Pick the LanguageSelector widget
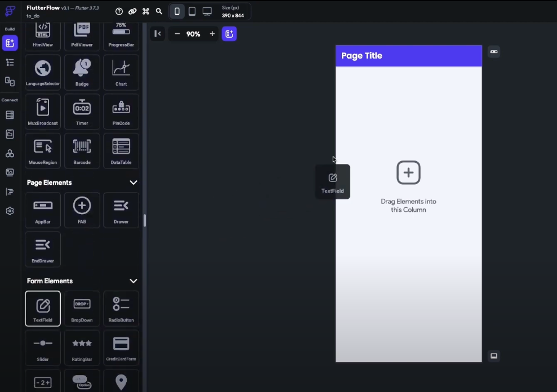This screenshot has height=392, width=557. [43, 72]
